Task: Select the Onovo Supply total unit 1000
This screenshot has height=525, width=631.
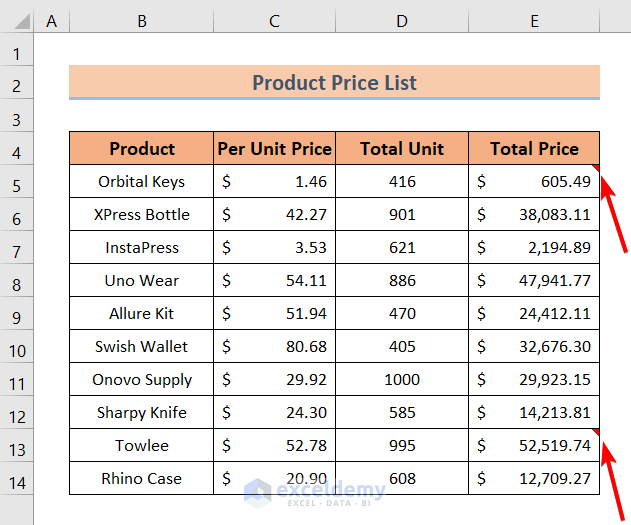Action: click(x=401, y=380)
